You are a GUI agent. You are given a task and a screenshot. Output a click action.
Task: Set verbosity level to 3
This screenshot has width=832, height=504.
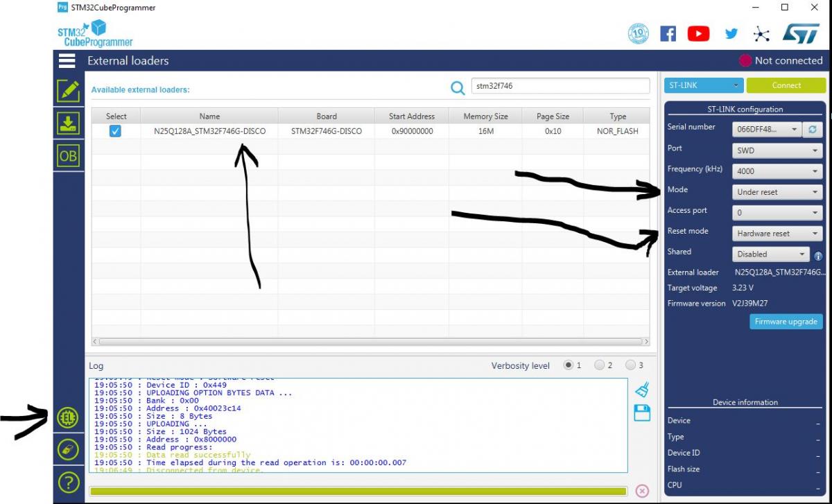[631, 365]
